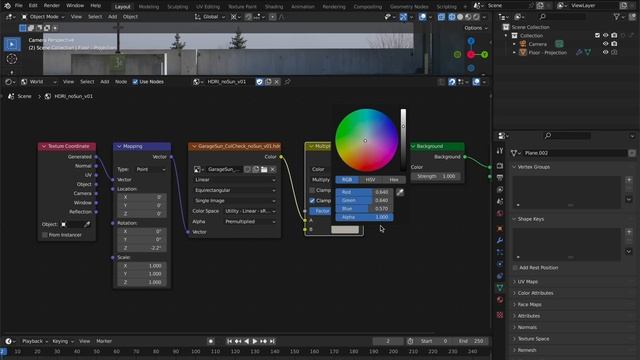Image resolution: width=640 pixels, height=360 pixels.
Task: Select wireframe viewport shading
Action: [x=452, y=17]
